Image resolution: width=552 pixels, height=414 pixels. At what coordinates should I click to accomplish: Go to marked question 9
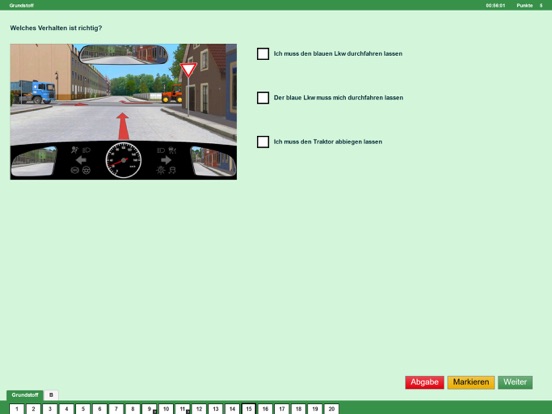coord(149,409)
